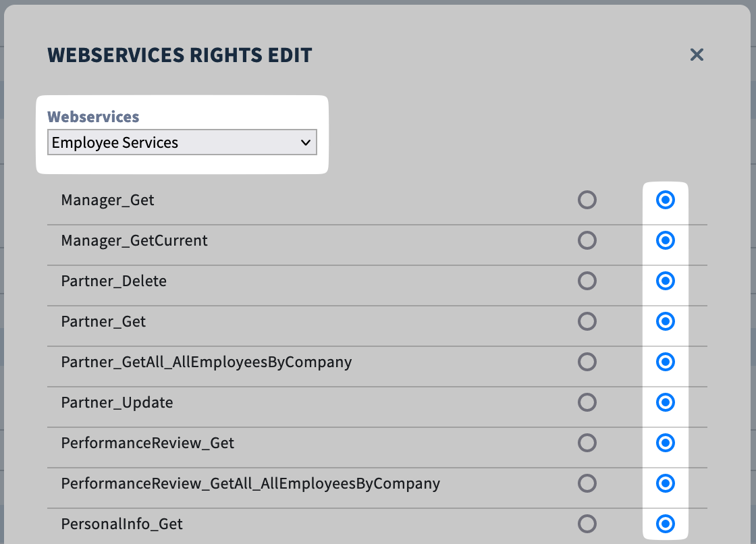Select the empty radio for PerformanceReview_Get
The image size is (756, 544).
click(x=587, y=443)
